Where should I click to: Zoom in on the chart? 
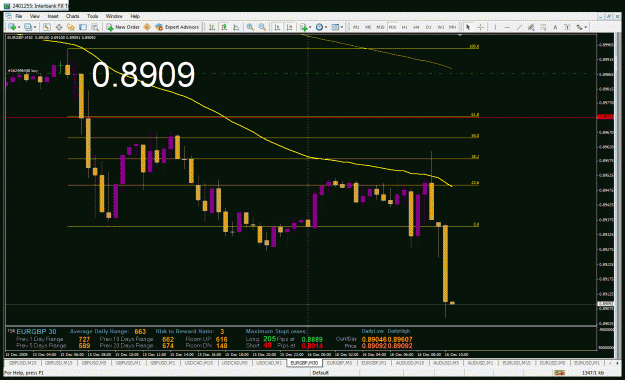(250, 27)
